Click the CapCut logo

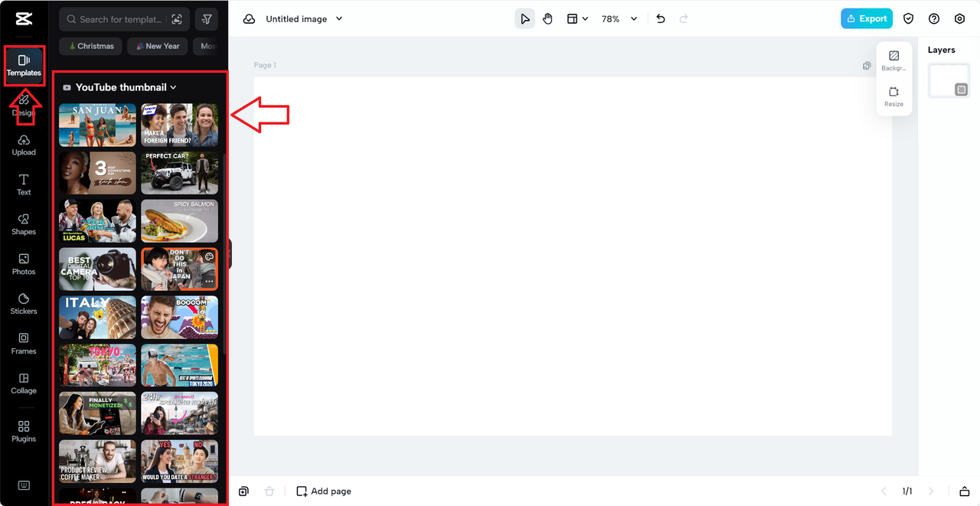(23, 18)
